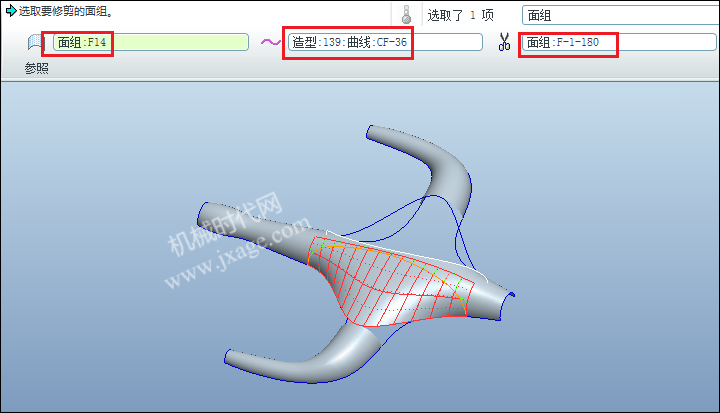Open the 参照 panel tab

point(37,68)
